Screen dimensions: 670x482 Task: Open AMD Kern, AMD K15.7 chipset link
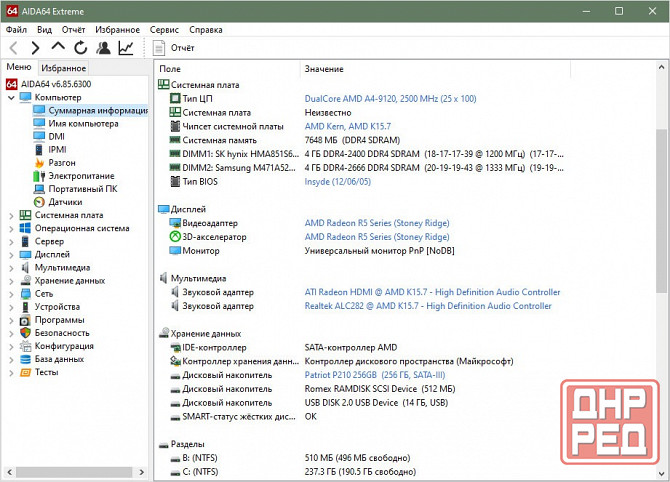click(347, 126)
